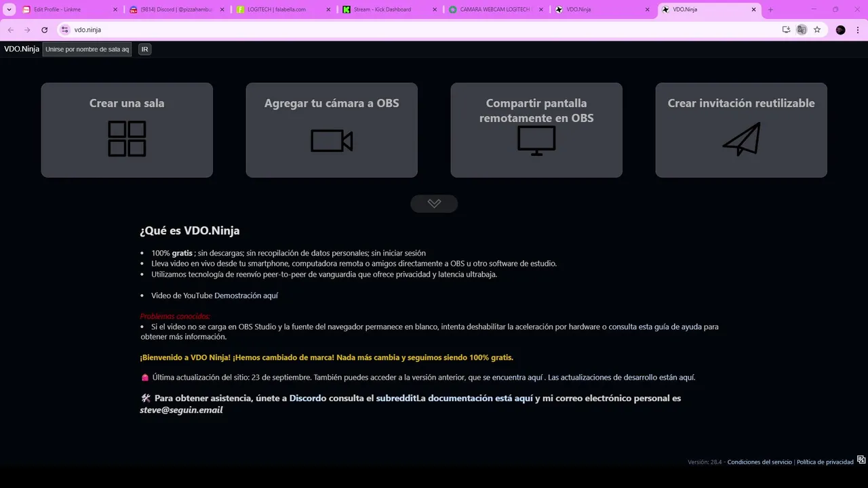Click the 100% gratis bullet line
This screenshot has width=868, height=488.
click(x=288, y=253)
